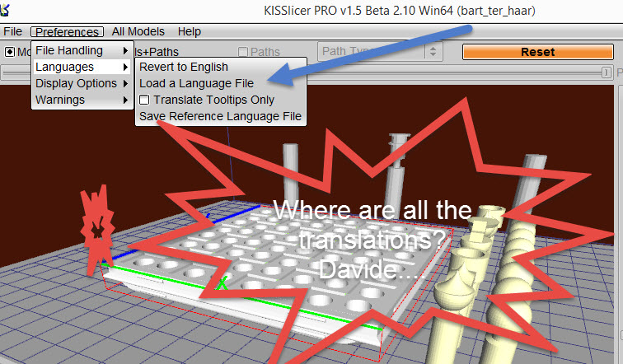Open the Help menu

click(190, 31)
